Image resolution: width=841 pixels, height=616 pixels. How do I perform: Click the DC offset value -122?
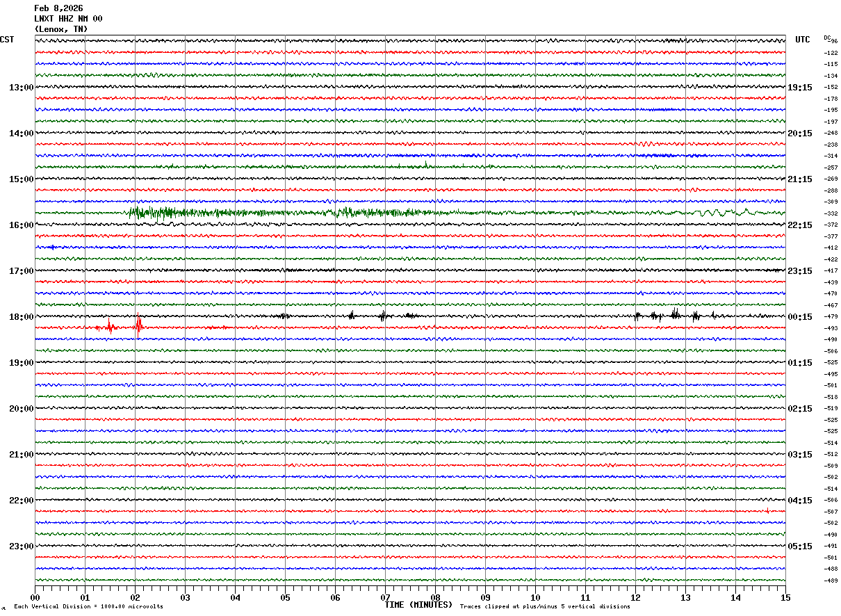click(831, 53)
